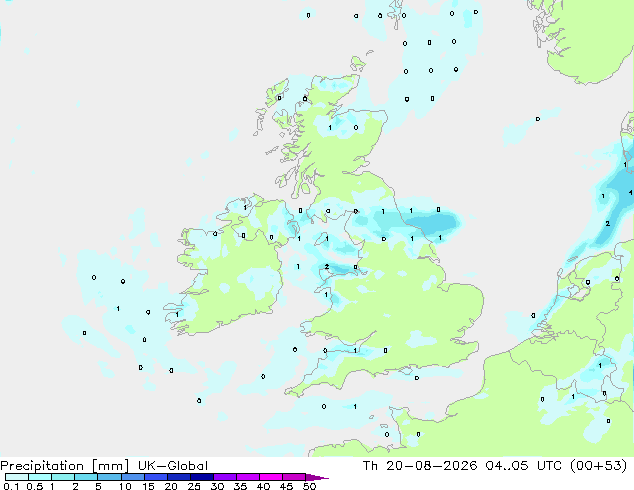Viewport: 634px width, 490px height.
Task: Click the 30–35 mm purple legend swatch
Action: click(224, 477)
